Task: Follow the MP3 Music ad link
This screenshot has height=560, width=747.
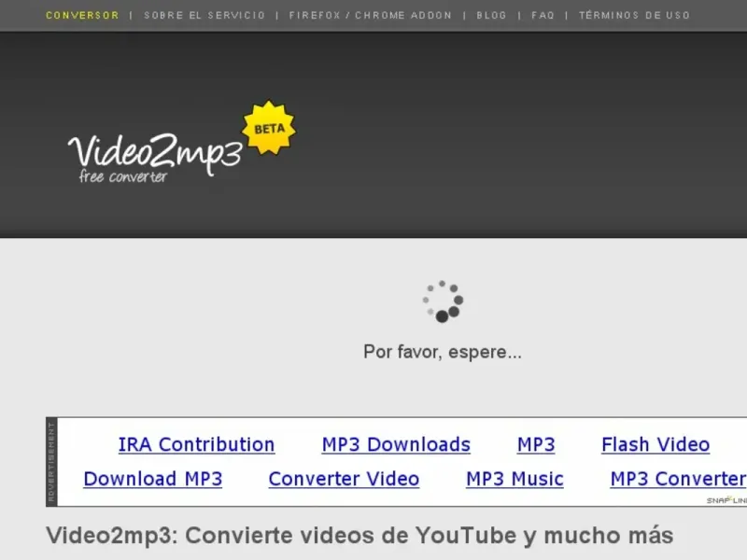Action: click(515, 479)
